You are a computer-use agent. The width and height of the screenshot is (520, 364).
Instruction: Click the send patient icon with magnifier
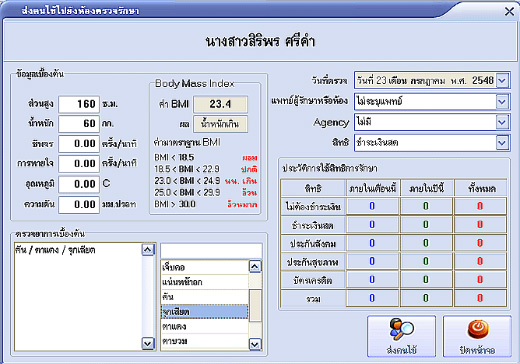pos(401,330)
